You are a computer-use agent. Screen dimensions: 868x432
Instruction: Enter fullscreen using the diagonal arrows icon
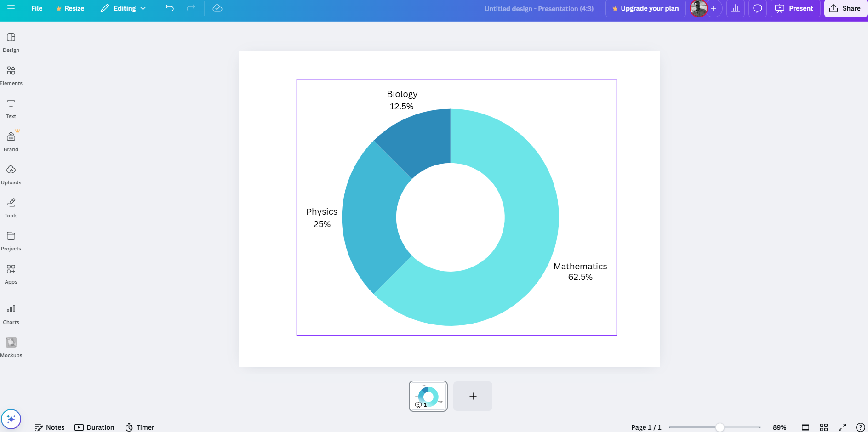click(843, 426)
